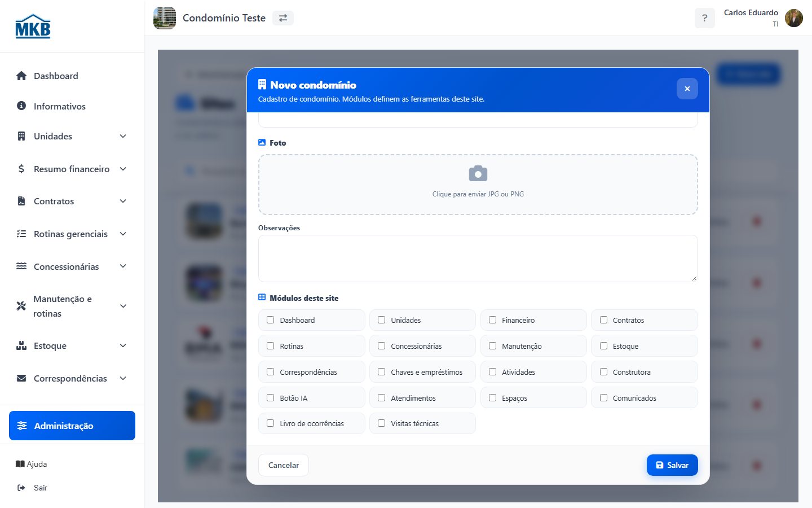Close the Novo condomínio dialog

coord(687,89)
